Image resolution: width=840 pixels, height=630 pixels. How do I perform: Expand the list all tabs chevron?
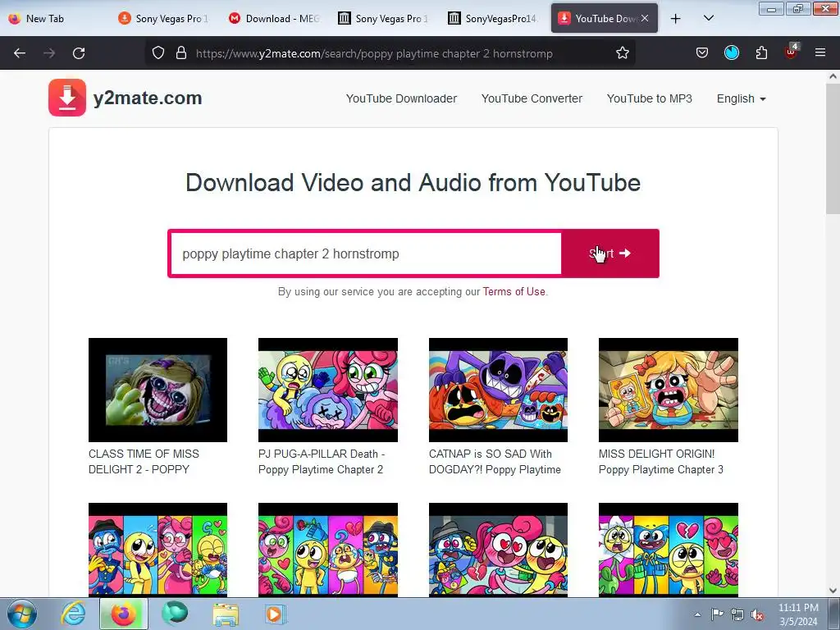[708, 19]
